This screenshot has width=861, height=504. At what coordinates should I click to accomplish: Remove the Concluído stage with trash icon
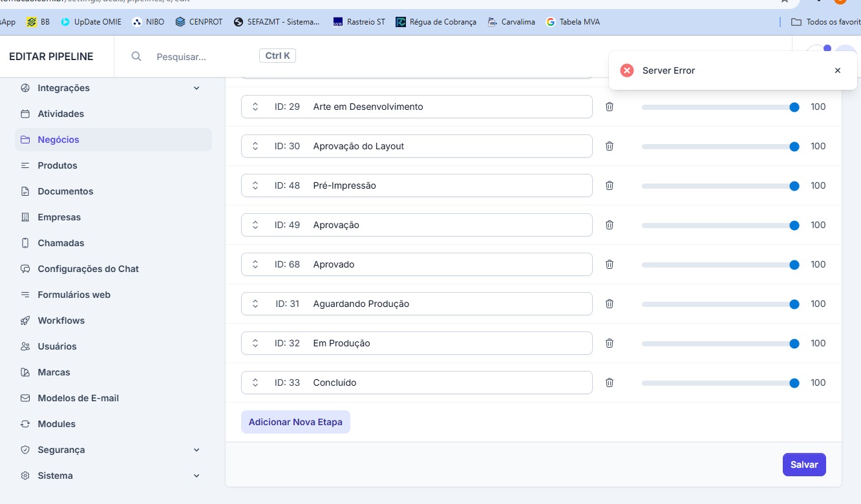[x=609, y=383]
